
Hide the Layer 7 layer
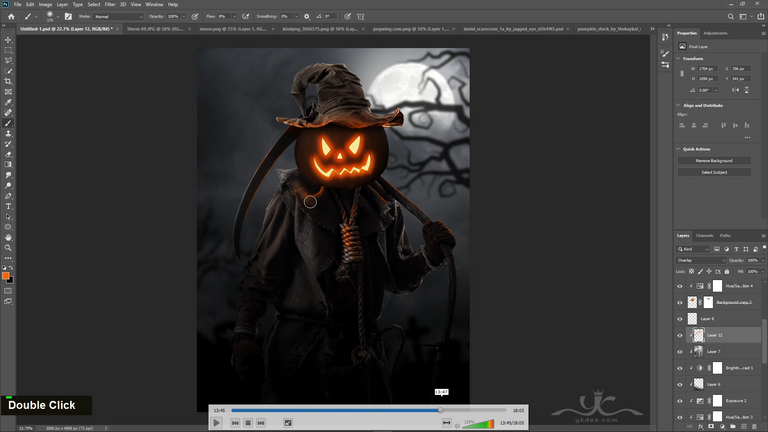680,352
